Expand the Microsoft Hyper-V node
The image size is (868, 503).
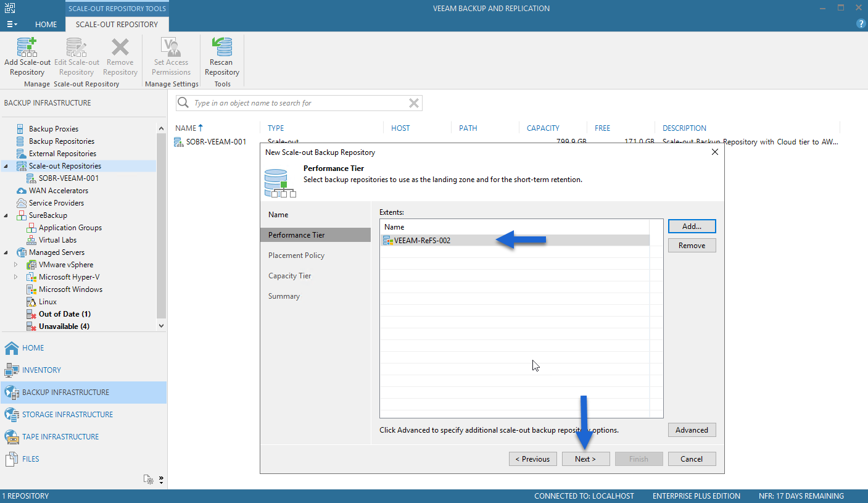pyautogui.click(x=16, y=277)
